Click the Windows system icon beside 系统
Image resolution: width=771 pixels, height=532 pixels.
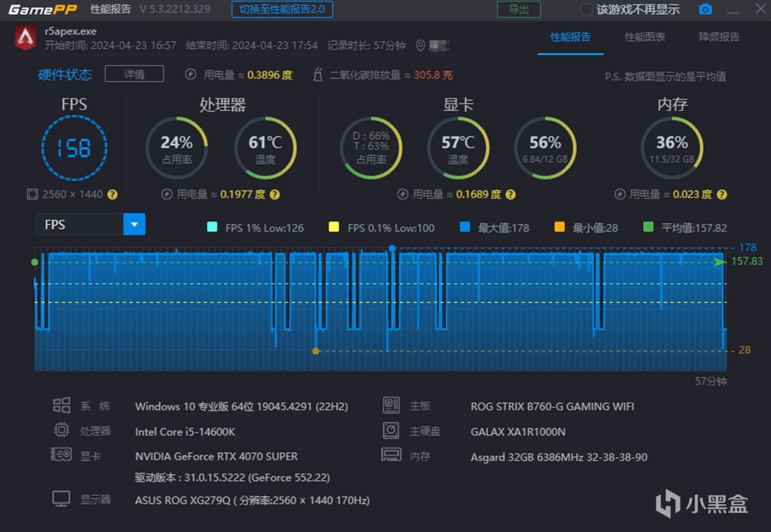(x=61, y=405)
